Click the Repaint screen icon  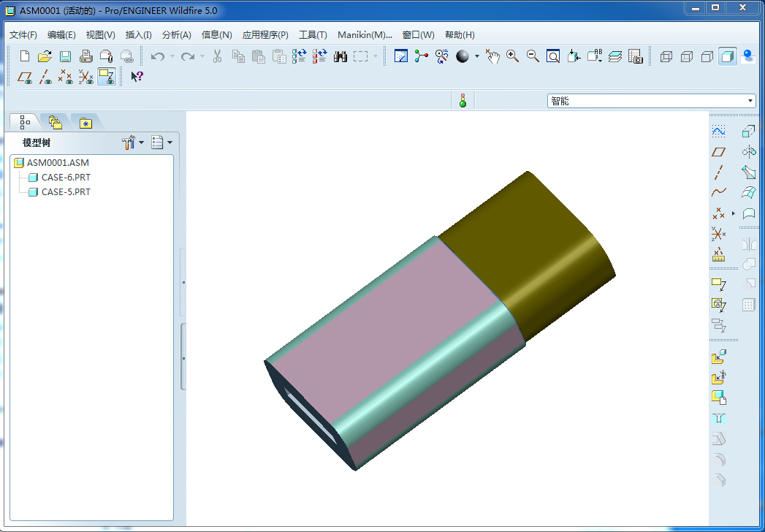coord(400,56)
